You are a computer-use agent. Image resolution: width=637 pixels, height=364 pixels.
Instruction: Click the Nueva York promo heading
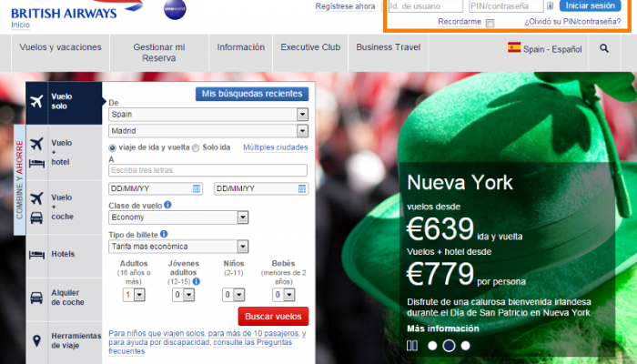tap(460, 182)
